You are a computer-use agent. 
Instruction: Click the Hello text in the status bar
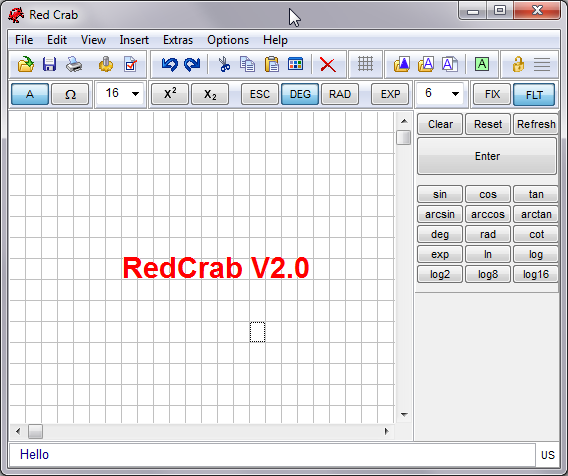tap(34, 454)
